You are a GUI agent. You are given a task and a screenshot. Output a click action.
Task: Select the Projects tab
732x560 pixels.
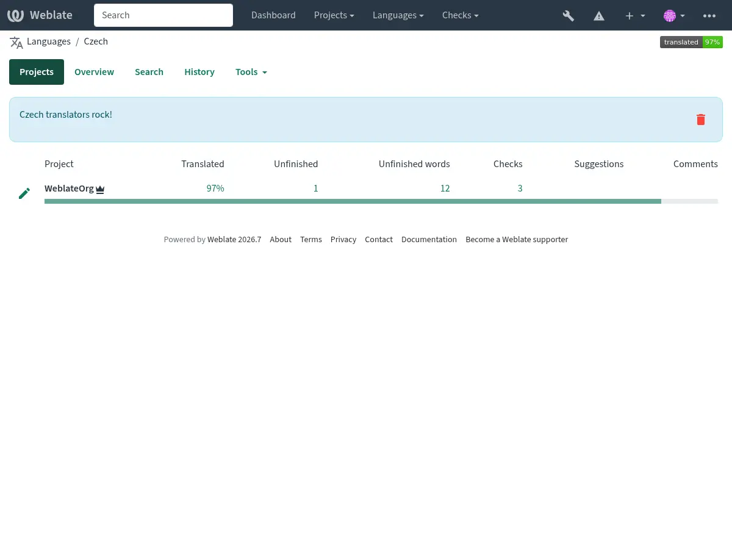point(37,72)
